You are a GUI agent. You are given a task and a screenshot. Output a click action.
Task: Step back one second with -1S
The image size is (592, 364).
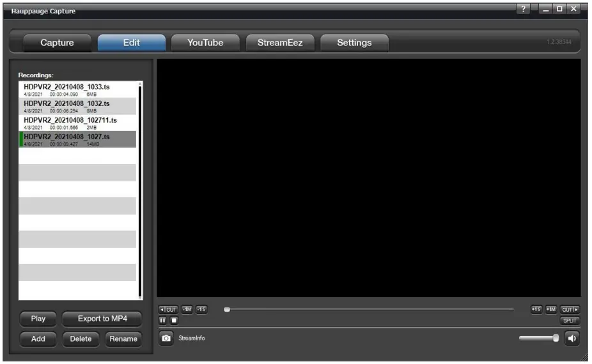[x=201, y=310]
